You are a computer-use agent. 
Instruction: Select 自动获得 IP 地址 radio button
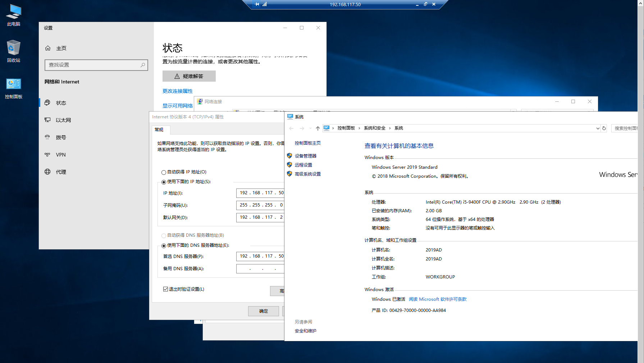coord(164,172)
